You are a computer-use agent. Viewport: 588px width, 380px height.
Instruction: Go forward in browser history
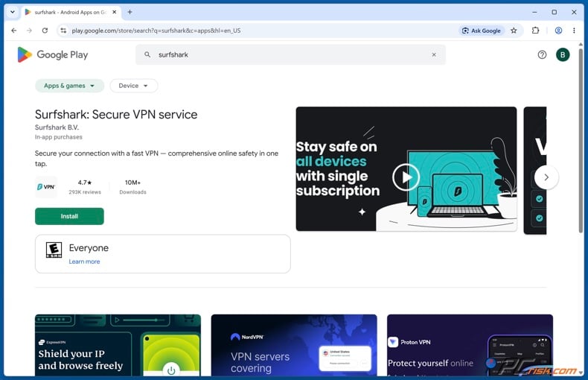coord(29,31)
